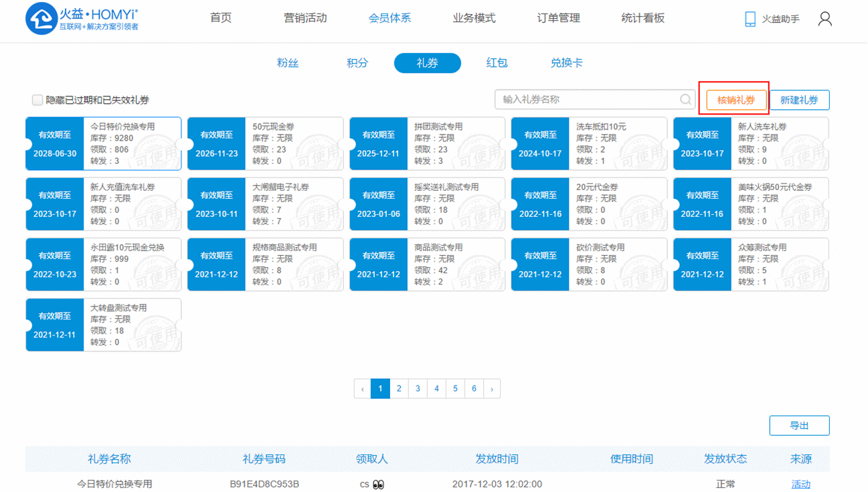Open the user profile icon

[x=824, y=19]
